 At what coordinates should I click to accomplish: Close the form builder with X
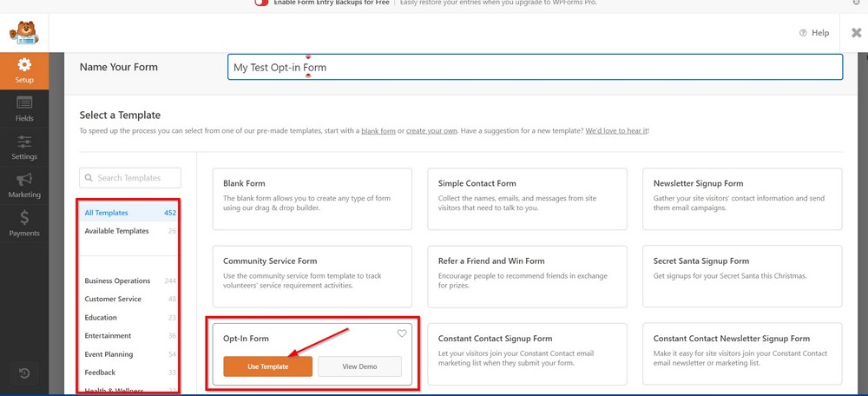tap(857, 33)
